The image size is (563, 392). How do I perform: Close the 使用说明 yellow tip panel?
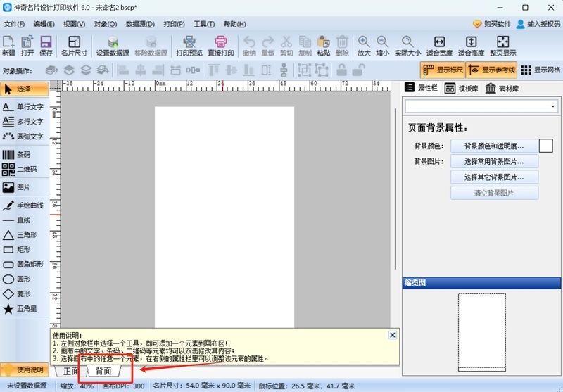click(x=393, y=335)
